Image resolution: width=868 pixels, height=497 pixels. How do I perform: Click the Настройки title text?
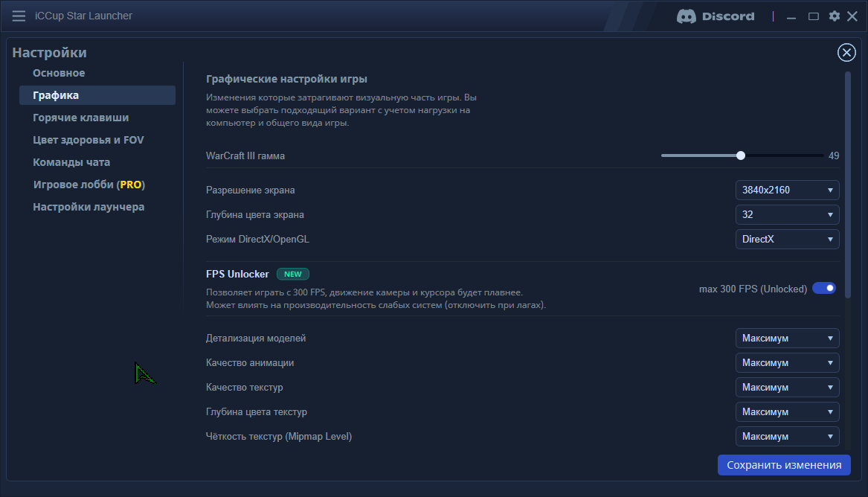[49, 53]
